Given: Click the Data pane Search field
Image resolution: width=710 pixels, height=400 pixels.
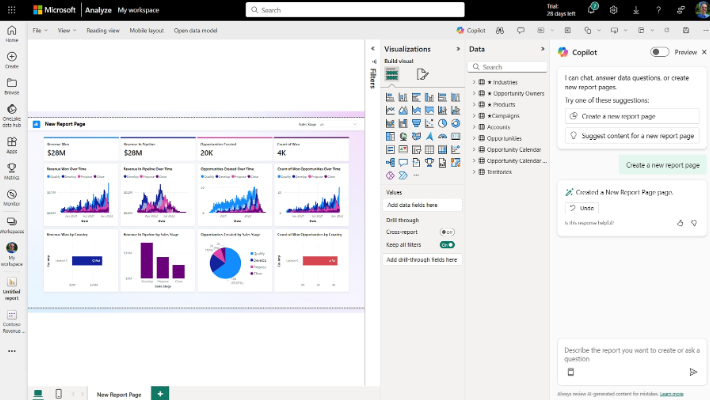Looking at the screenshot, I should (x=508, y=67).
